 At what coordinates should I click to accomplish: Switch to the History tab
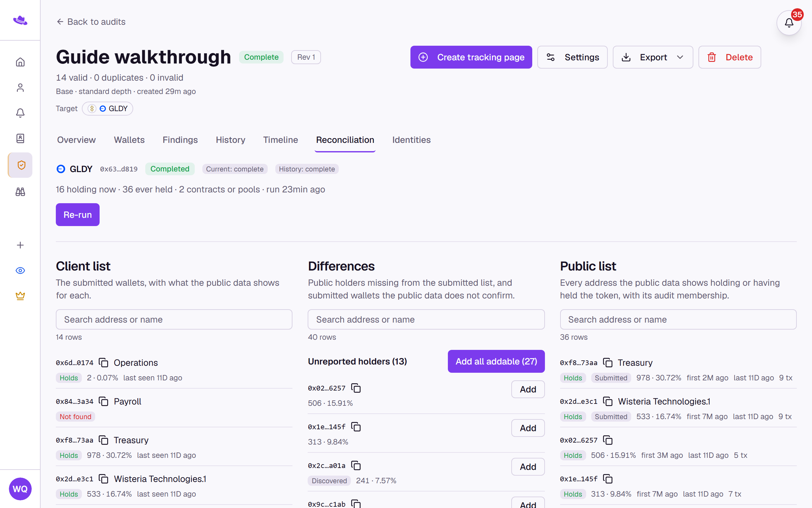(x=231, y=140)
